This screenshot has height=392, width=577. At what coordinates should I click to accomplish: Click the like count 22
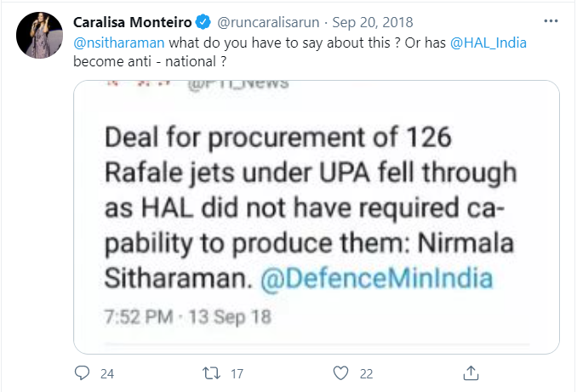[x=368, y=372]
